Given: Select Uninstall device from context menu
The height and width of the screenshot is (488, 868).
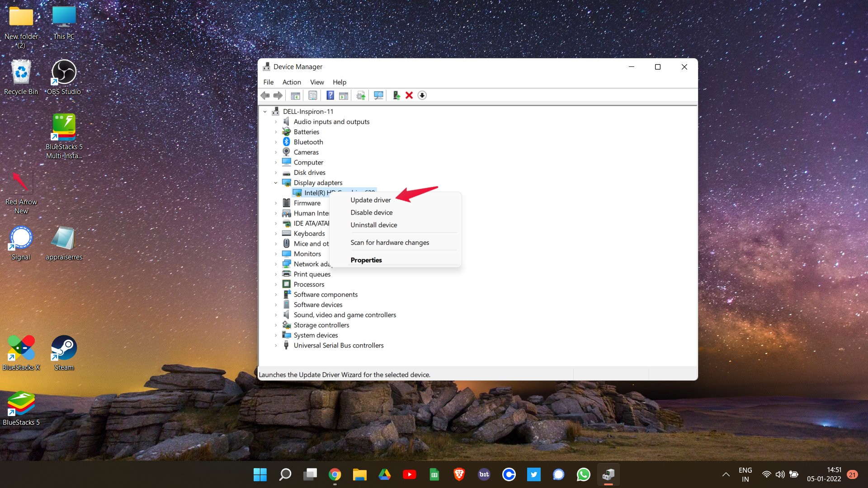Looking at the screenshot, I should [373, 225].
